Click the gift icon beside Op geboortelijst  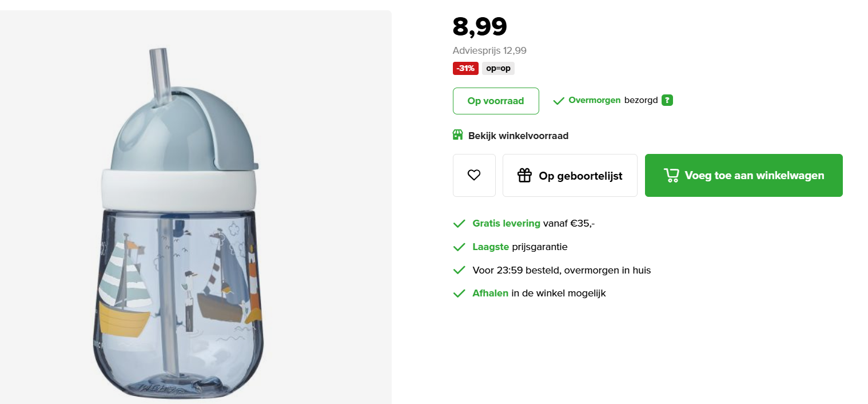(x=525, y=175)
